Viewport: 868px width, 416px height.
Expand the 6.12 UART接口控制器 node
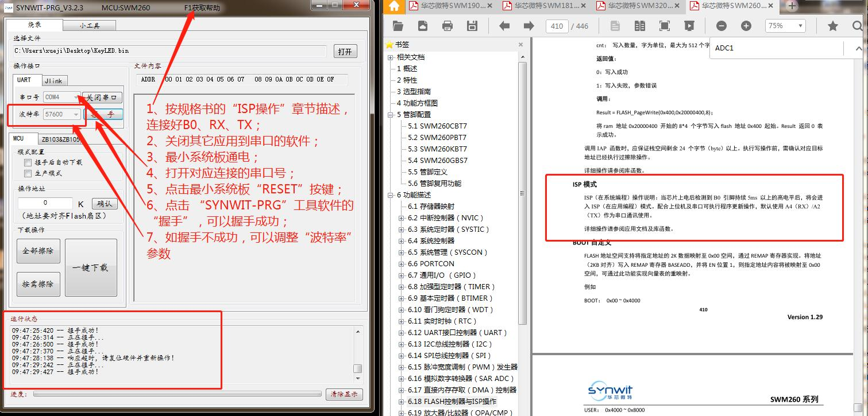(x=402, y=333)
